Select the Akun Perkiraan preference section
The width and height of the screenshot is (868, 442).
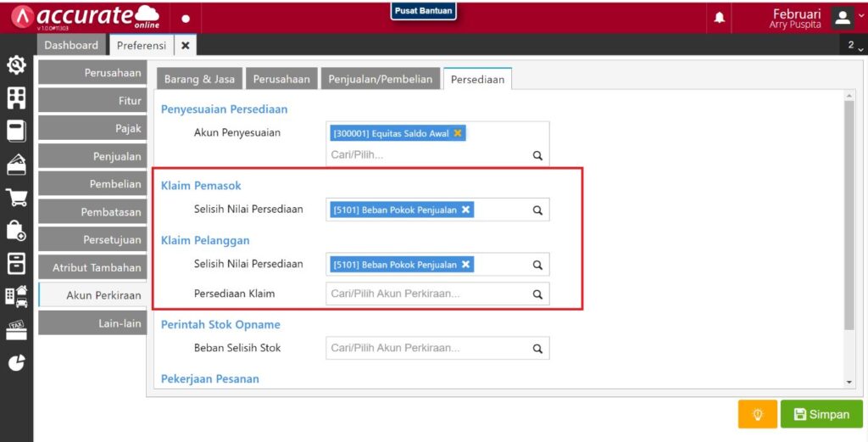[x=92, y=295]
